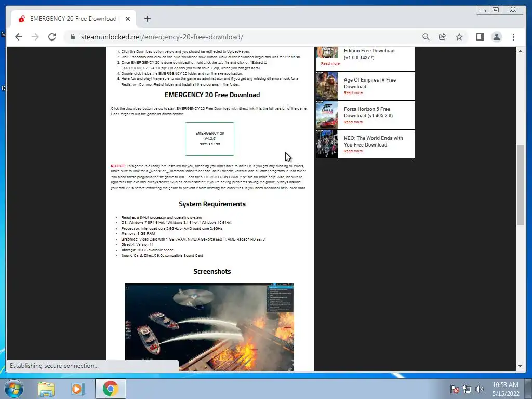This screenshot has height=399, width=532.
Task: Launch Windows Media Player from the taskbar
Action: click(x=78, y=389)
